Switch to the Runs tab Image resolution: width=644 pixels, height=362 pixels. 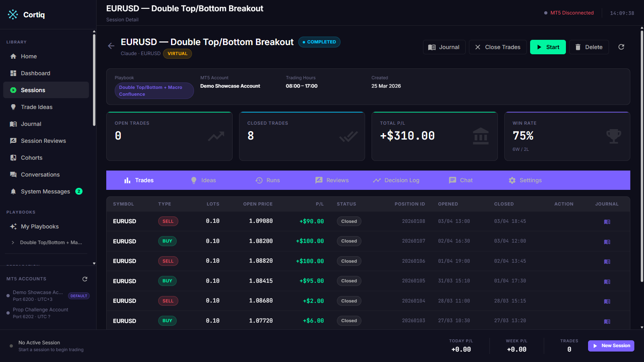(268, 180)
